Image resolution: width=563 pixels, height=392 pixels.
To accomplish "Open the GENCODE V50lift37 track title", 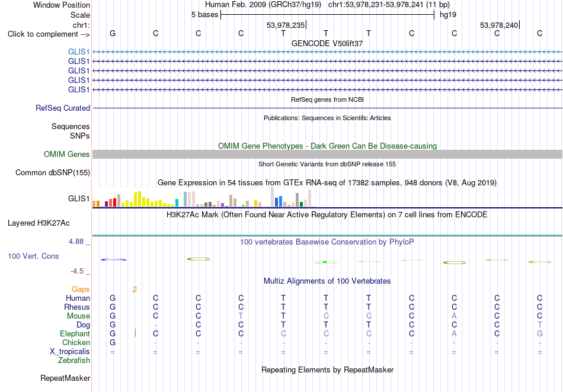I will (x=327, y=43).
